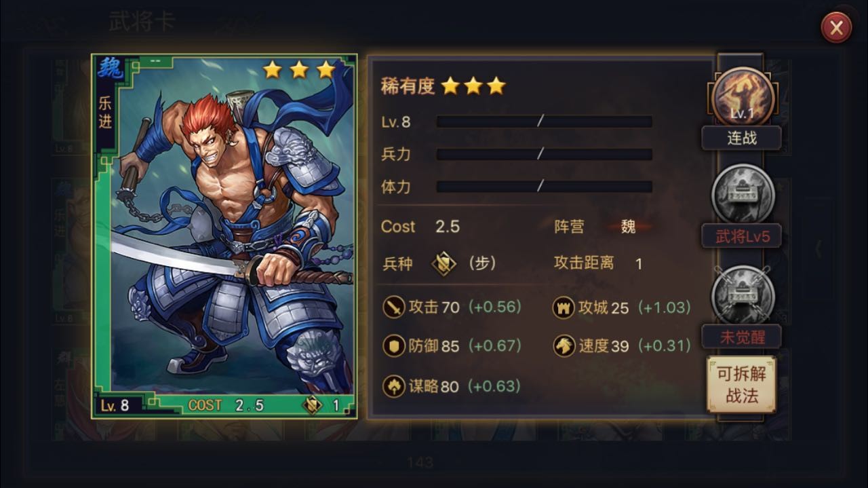The height and width of the screenshot is (488, 868).
Task: Close the general card popup
Action: point(836,28)
